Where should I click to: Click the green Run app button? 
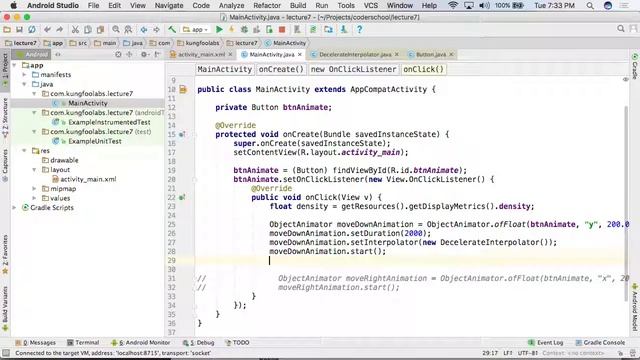[x=219, y=29]
